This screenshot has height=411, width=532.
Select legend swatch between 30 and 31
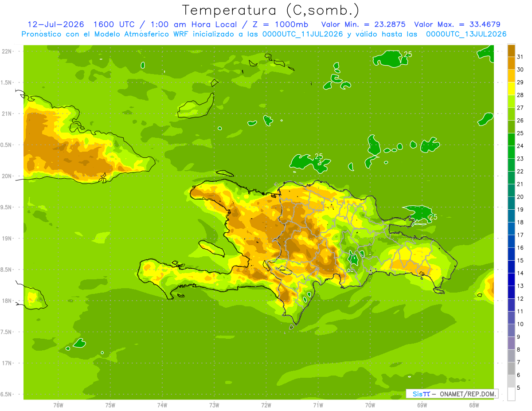pyautogui.click(x=511, y=63)
